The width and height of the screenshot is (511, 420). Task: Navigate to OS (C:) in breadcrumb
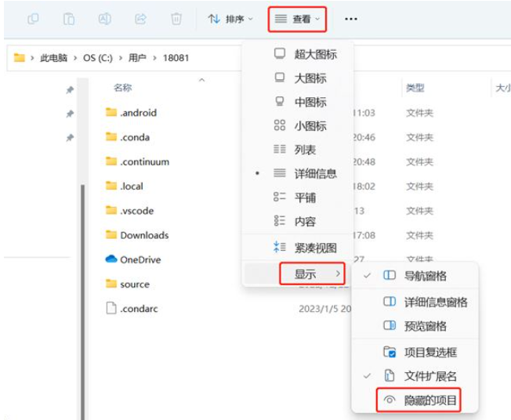point(98,58)
